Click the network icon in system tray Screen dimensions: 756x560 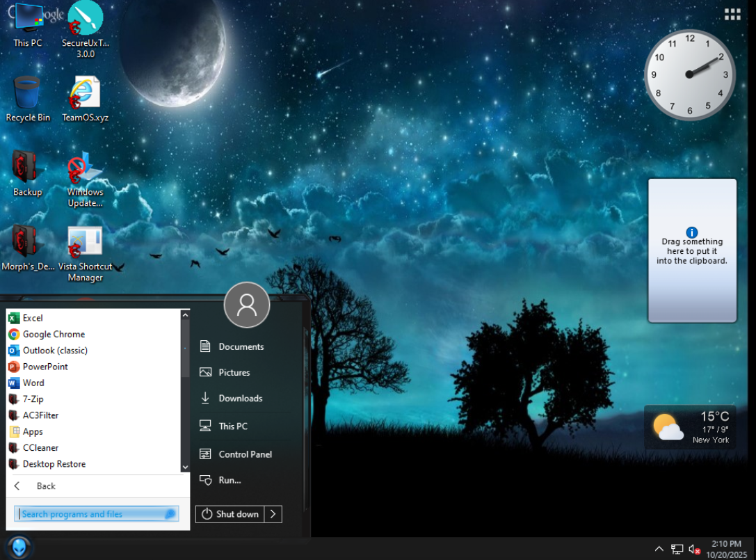pyautogui.click(x=677, y=549)
